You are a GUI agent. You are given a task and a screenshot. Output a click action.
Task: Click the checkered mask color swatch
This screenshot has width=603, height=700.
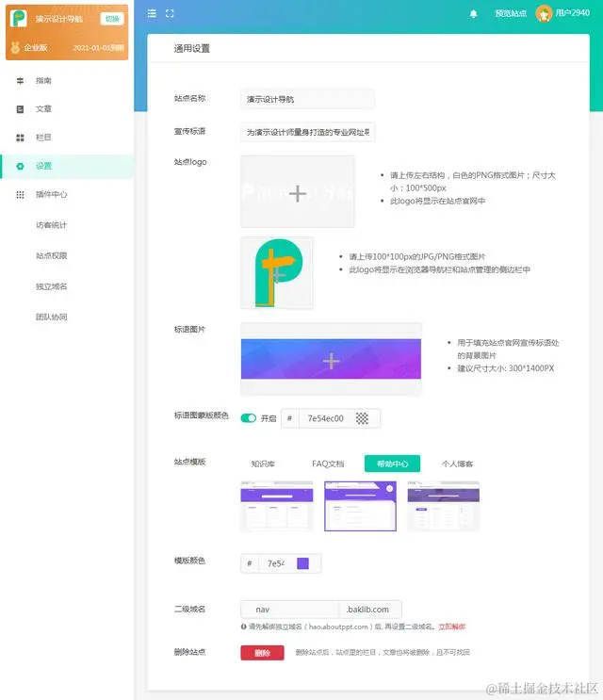pyautogui.click(x=362, y=418)
